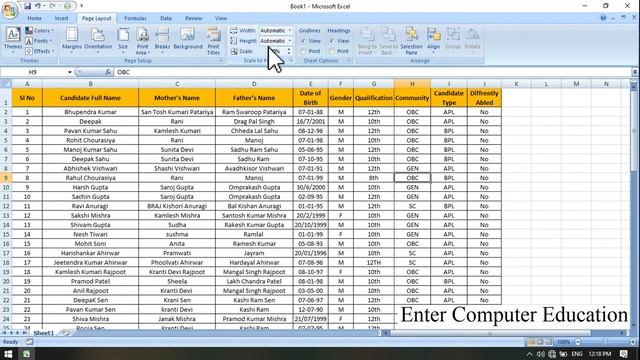This screenshot has width=640, height=360.
Task: Open theme Colors menu
Action: (40, 31)
